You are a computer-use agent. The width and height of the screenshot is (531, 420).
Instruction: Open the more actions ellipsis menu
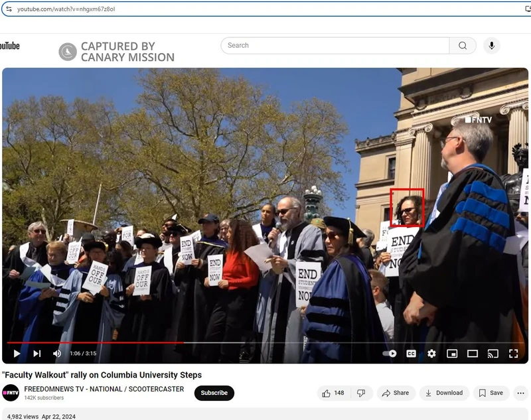tap(520, 393)
